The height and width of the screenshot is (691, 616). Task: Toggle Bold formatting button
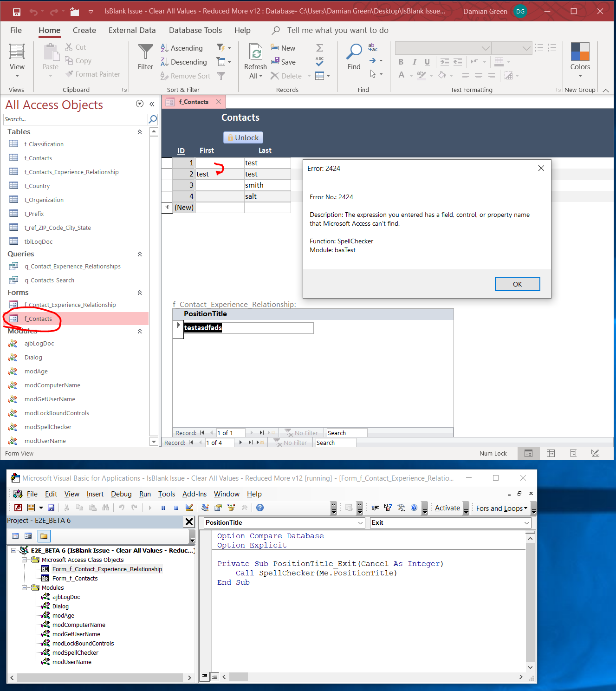pos(401,62)
